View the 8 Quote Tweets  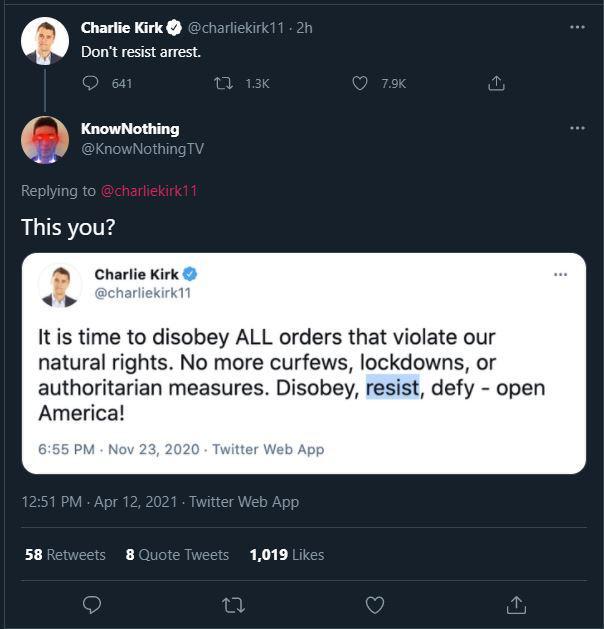pos(177,554)
